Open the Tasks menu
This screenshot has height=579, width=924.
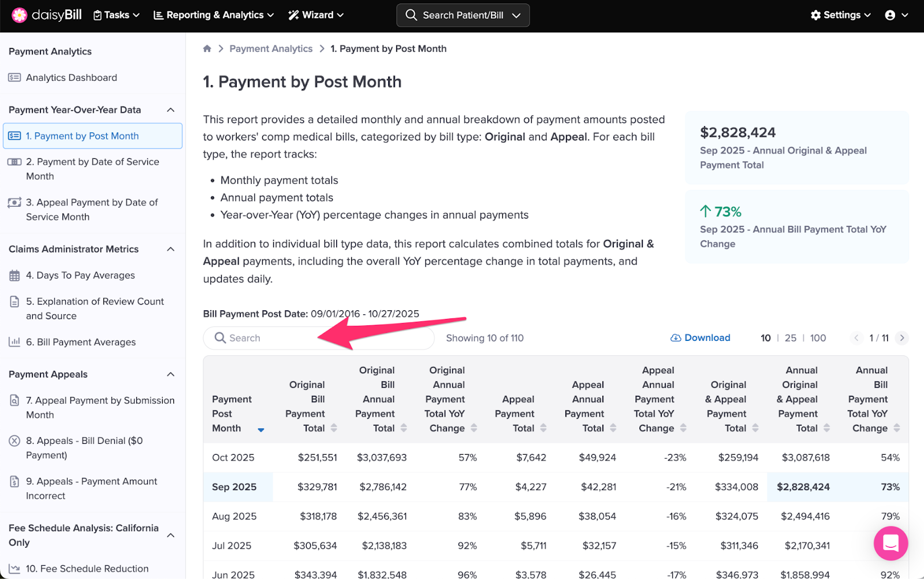point(117,15)
